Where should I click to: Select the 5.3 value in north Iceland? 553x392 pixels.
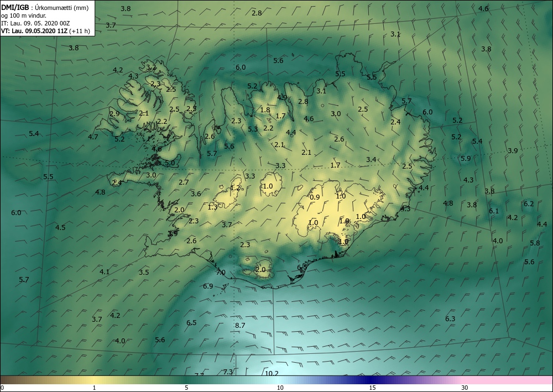(x=253, y=129)
